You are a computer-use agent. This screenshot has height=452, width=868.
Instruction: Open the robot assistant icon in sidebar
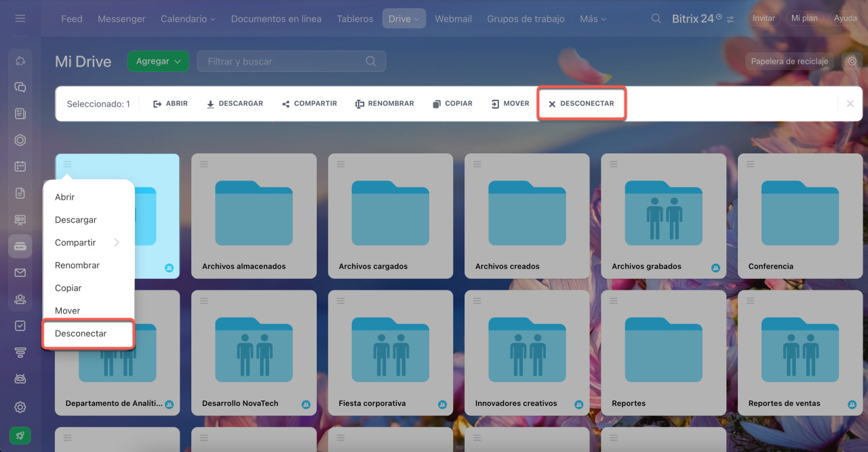tap(20, 379)
